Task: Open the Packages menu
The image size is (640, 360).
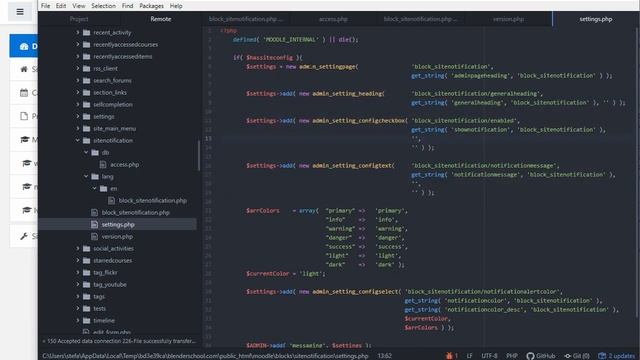Action: click(151, 6)
